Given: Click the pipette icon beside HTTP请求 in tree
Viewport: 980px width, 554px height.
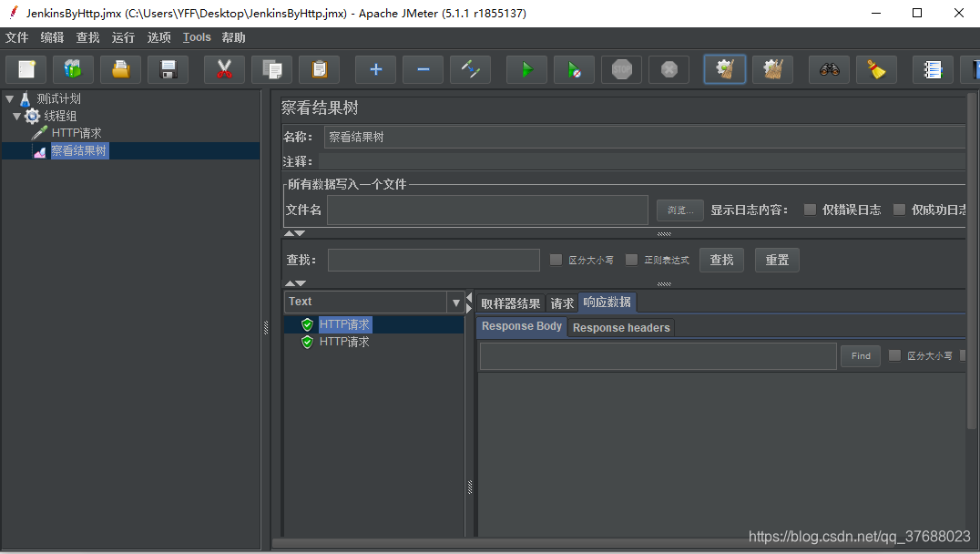Looking at the screenshot, I should [x=39, y=132].
